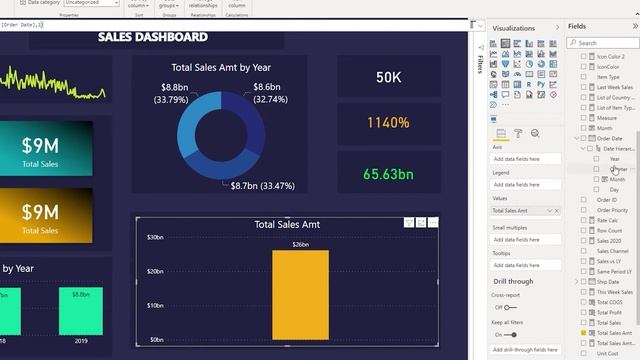Screen dimensions: 640x360
Task: Choose the Q&A speech bubble visual
Action: tap(505, 95)
